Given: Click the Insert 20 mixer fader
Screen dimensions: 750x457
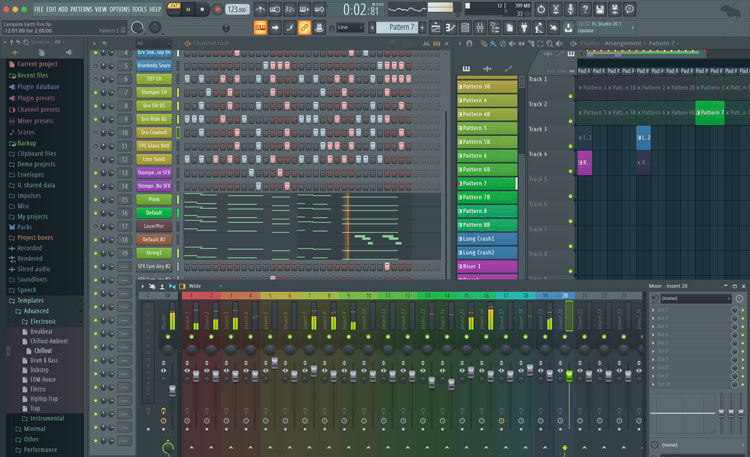Looking at the screenshot, I should [x=569, y=376].
